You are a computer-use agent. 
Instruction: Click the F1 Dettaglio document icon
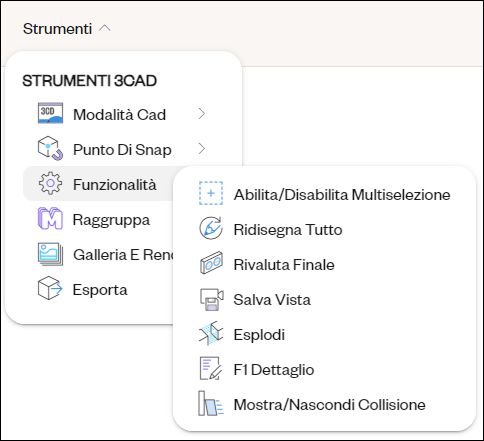pos(211,368)
